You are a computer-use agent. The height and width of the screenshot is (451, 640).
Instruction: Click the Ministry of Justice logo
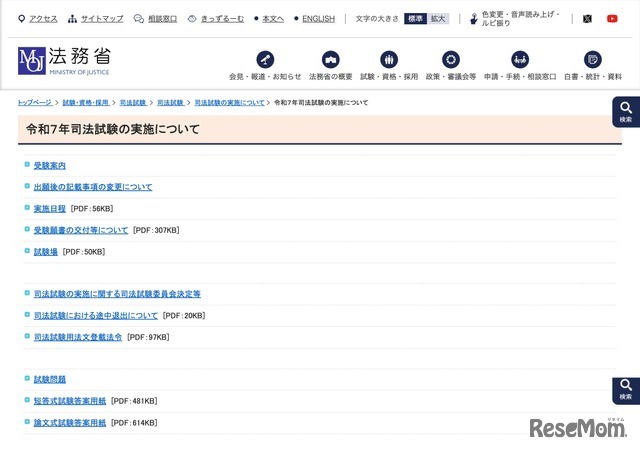coord(64,60)
